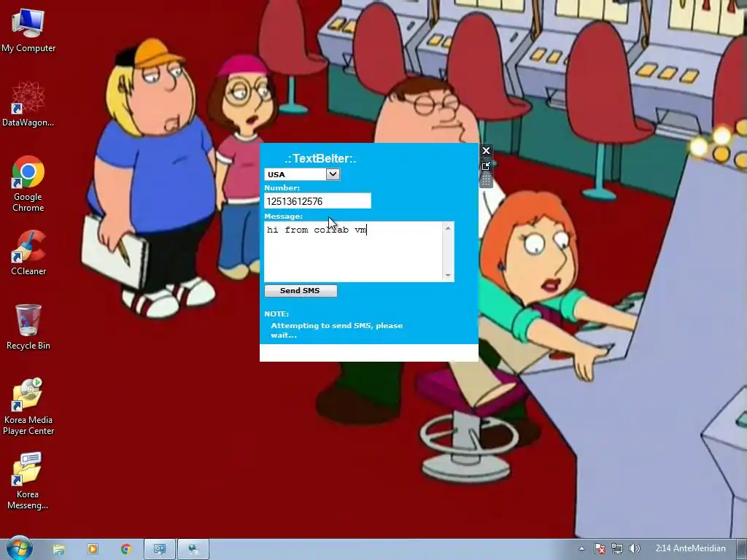Click the message box scroll up arrow

point(448,228)
